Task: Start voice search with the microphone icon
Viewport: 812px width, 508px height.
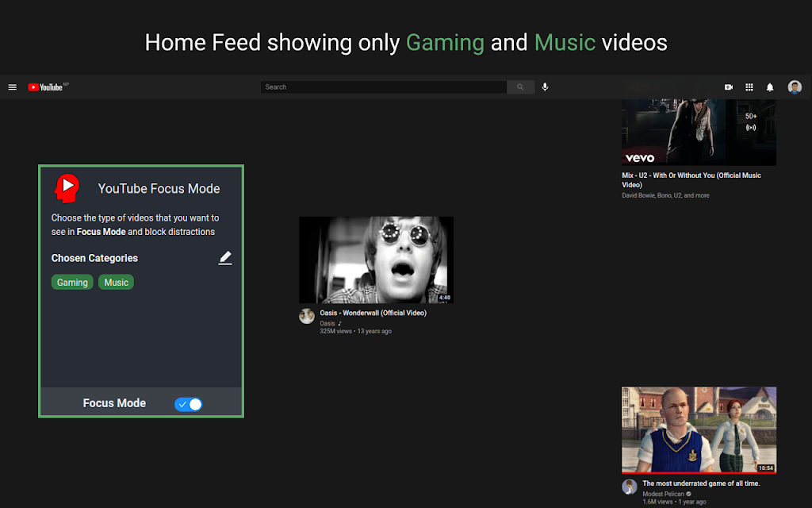Action: click(545, 87)
